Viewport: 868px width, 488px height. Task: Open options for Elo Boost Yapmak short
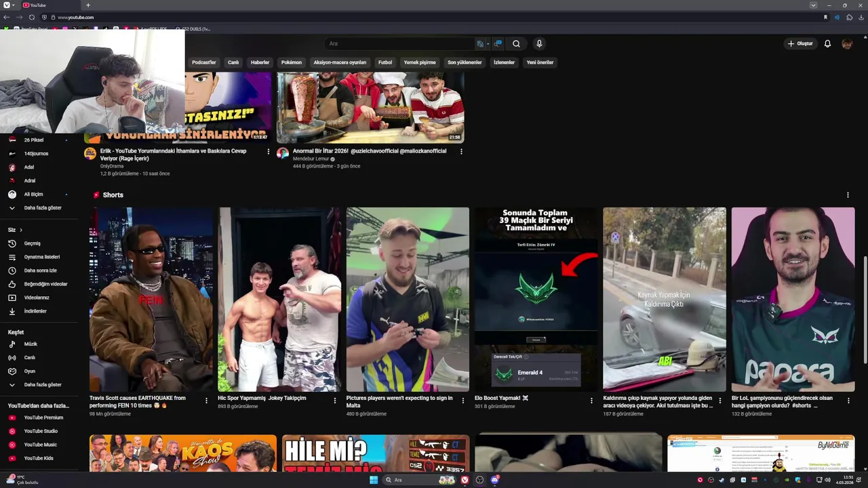591,401
